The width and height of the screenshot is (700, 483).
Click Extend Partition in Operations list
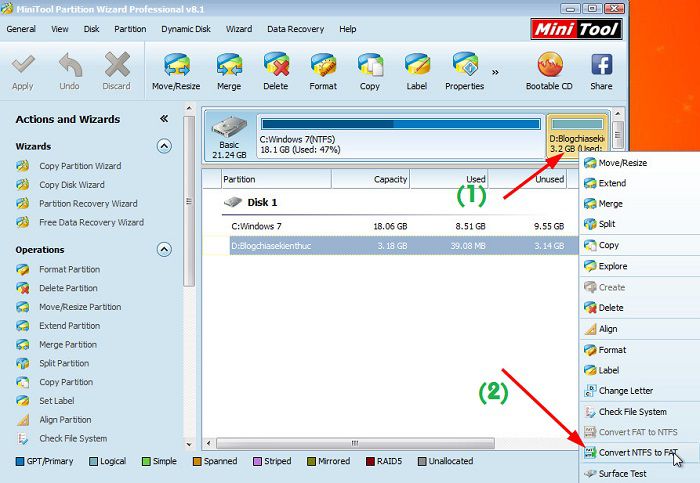coord(69,326)
